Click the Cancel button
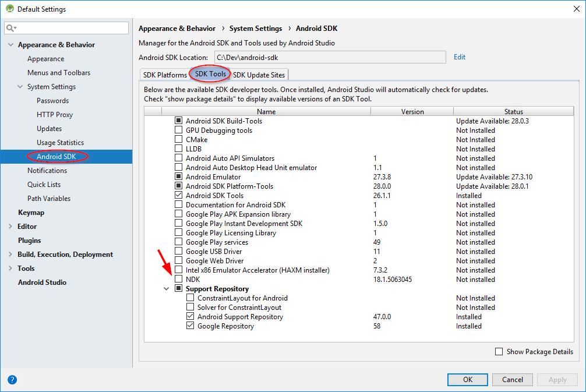The width and height of the screenshot is (586, 392). point(513,380)
